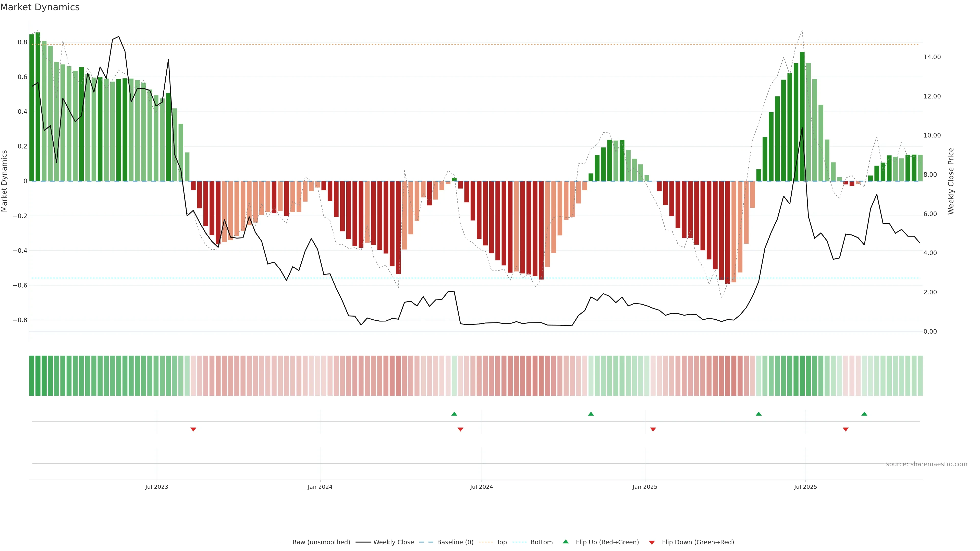The image size is (980, 551).
Task: Click the last green flip-up marker after Jul 2025
Action: [x=864, y=414]
